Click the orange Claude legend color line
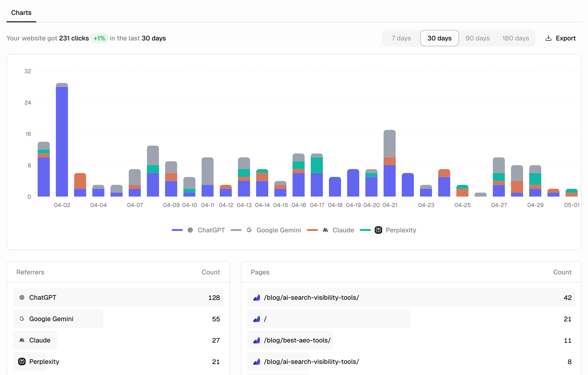Image resolution: width=588 pixels, height=375 pixels. tap(312, 230)
